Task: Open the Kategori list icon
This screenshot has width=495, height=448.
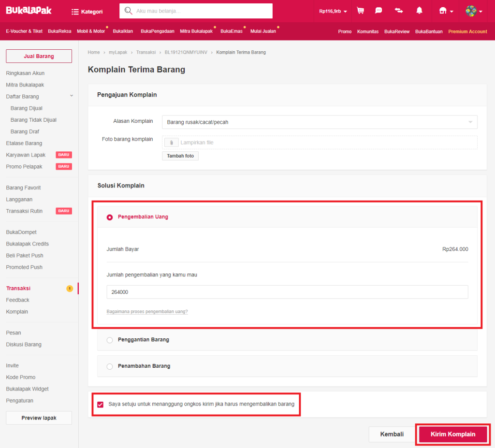Action: [75, 12]
